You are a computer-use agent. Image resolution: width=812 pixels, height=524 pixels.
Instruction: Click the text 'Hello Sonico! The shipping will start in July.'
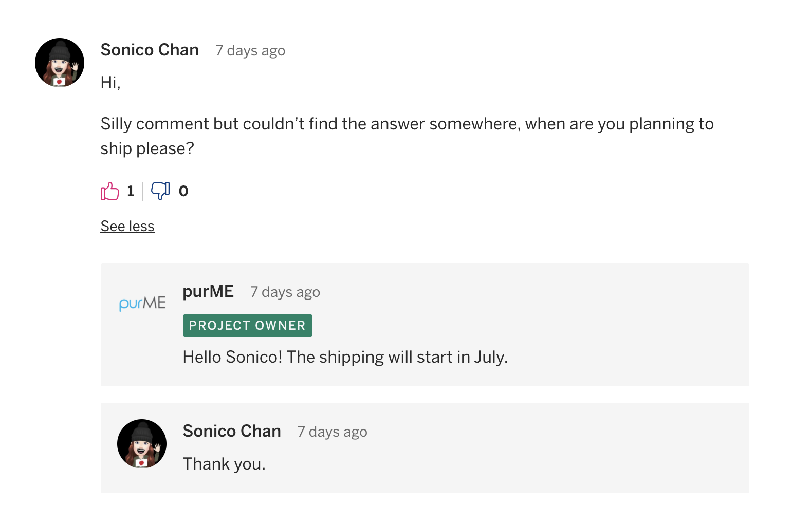tap(345, 357)
